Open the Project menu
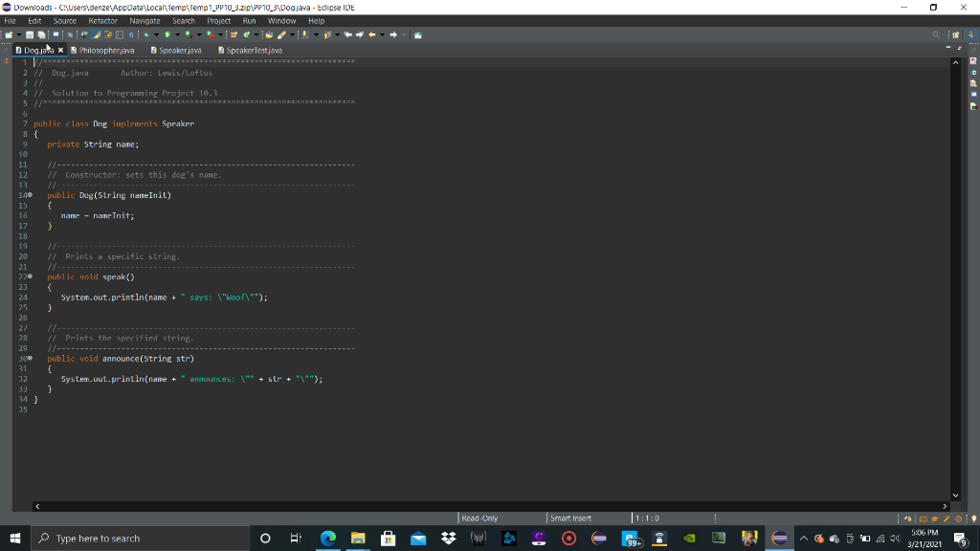980x551 pixels. point(219,21)
